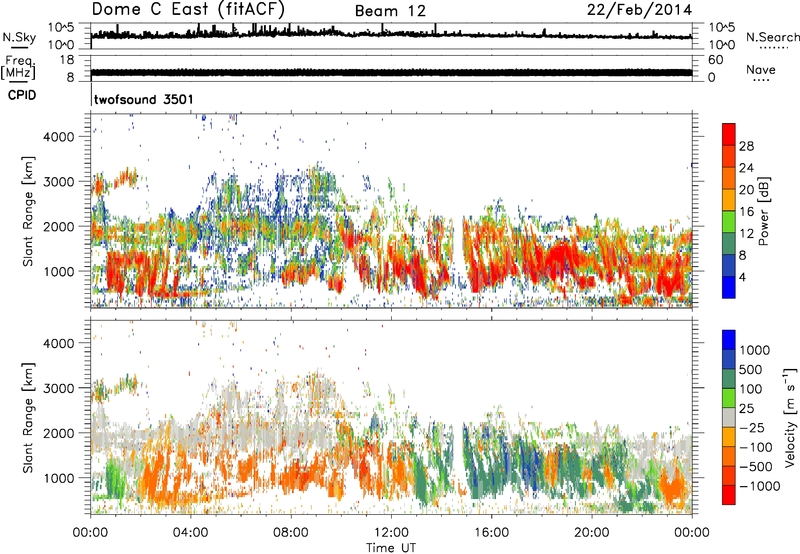Click the power color bar segment between 12 and 16
The image size is (800, 554).
[x=729, y=222]
